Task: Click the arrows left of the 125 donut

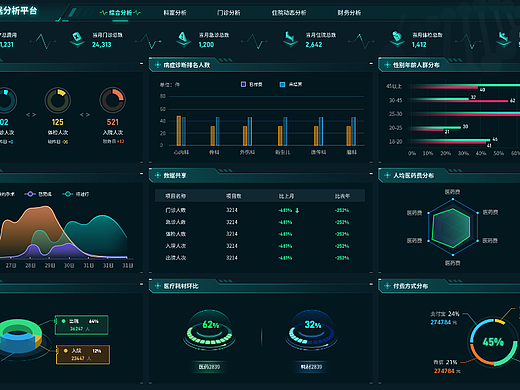Action: pos(31,115)
